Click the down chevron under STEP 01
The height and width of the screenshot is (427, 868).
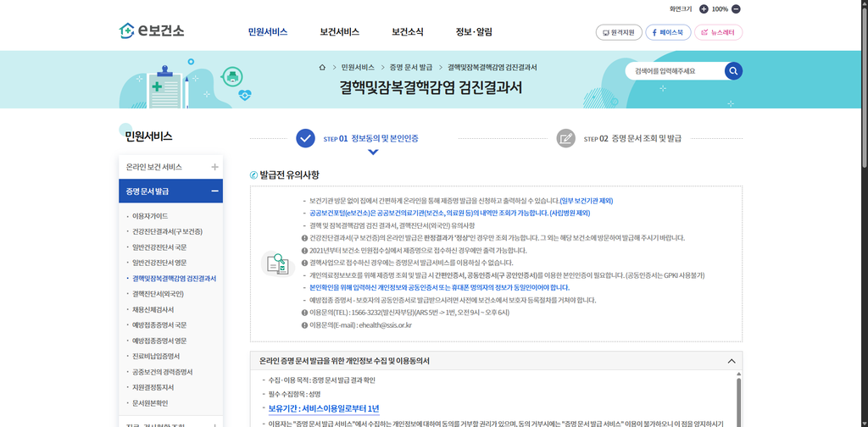[x=373, y=152]
